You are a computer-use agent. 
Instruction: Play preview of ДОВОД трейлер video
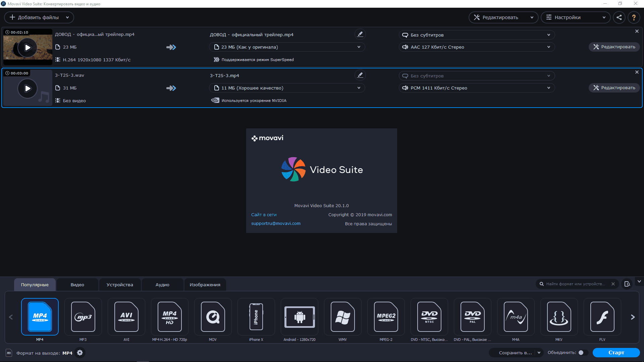point(28,47)
